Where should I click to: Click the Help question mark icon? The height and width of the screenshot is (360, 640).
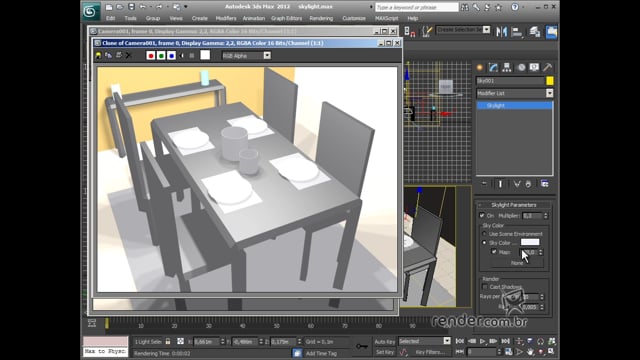[x=515, y=7]
